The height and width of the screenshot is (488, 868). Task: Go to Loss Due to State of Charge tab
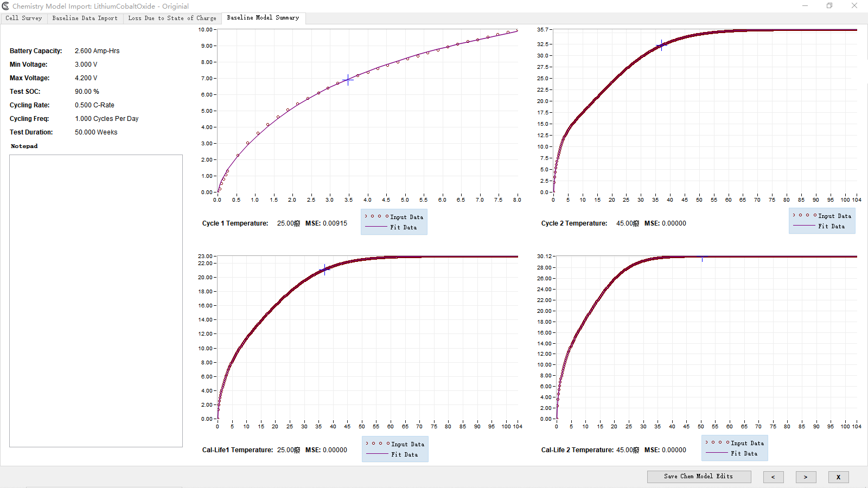(172, 18)
